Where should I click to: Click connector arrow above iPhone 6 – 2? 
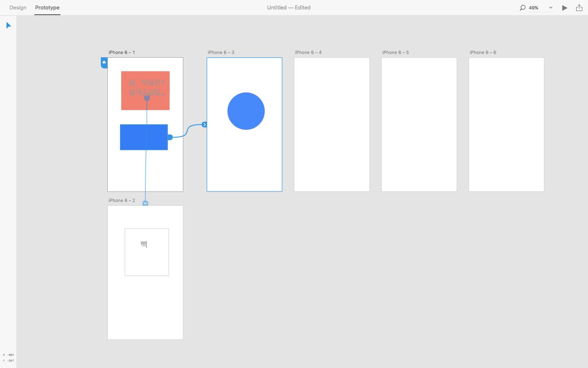point(145,203)
